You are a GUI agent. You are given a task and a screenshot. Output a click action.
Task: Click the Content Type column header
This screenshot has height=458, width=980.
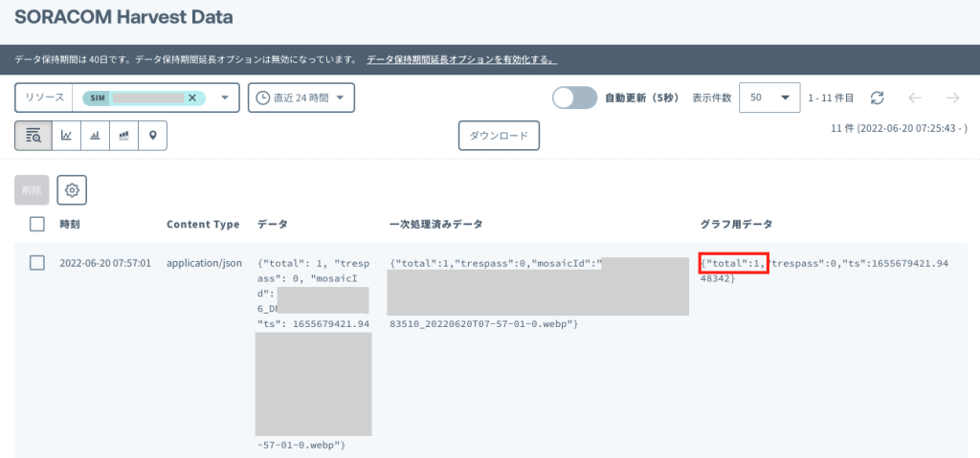(203, 225)
